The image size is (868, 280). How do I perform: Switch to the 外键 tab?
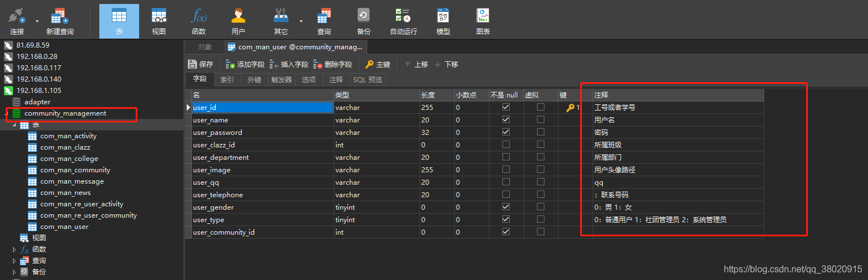[x=254, y=80]
